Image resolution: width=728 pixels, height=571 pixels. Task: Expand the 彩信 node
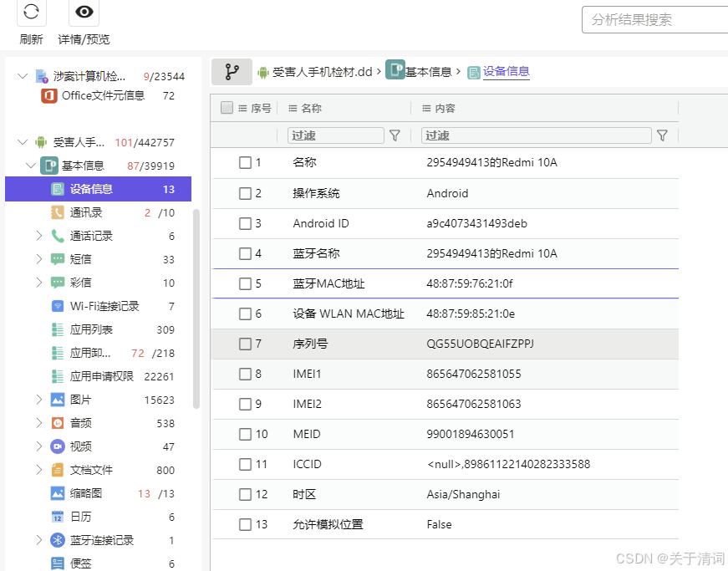(x=39, y=283)
